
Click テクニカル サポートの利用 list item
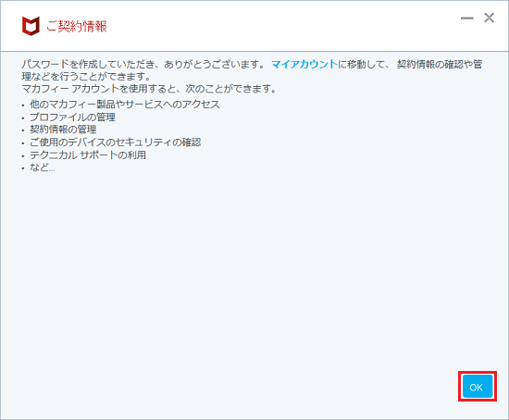(88, 154)
